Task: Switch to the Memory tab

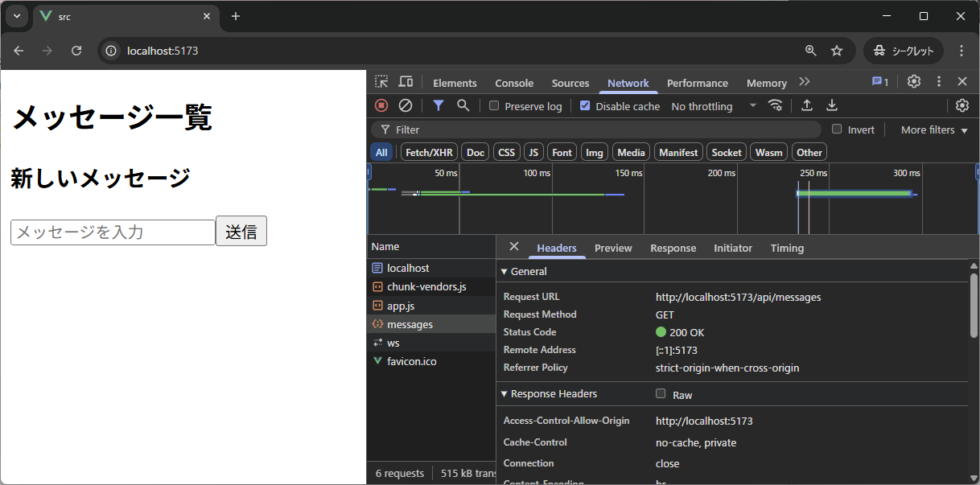Action: [x=767, y=83]
